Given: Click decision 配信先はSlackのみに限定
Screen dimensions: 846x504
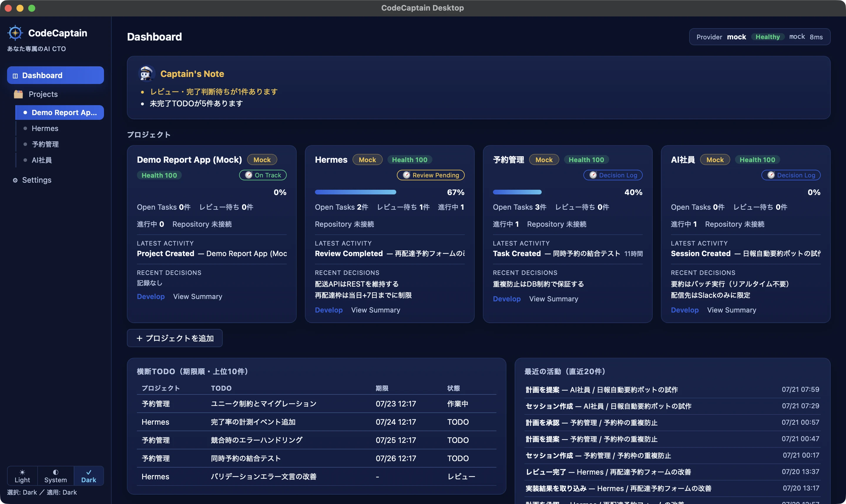Looking at the screenshot, I should [711, 295].
